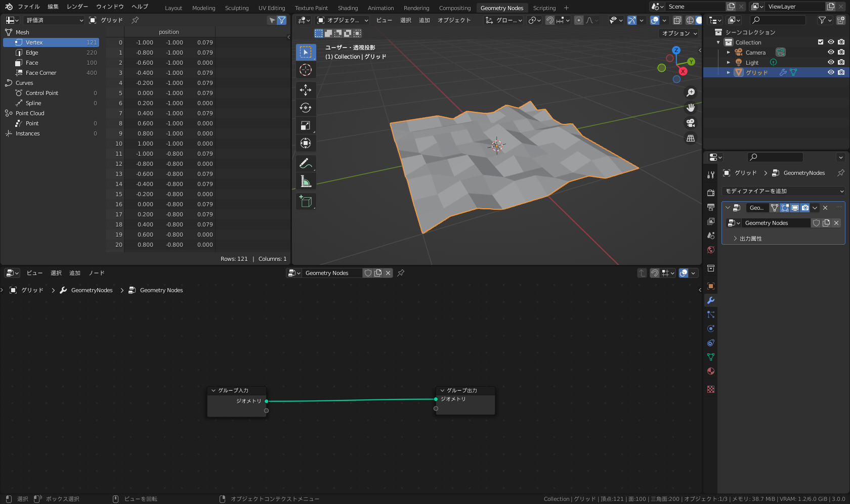Toggle camera view in viewport gizmo

click(691, 123)
